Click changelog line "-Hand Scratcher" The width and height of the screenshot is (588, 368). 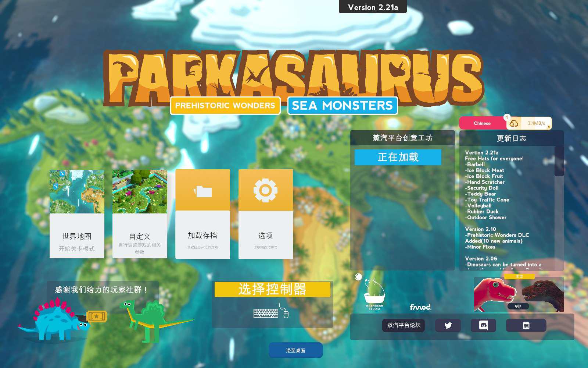tap(485, 182)
